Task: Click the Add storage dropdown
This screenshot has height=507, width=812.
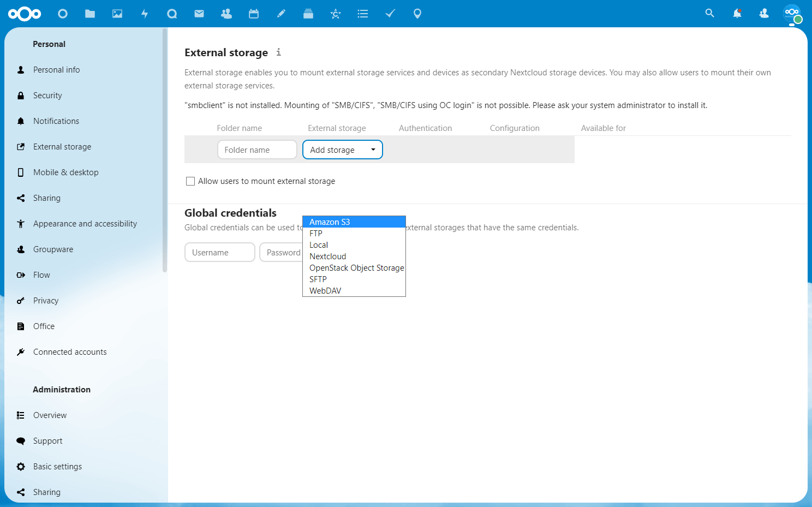Action: [342, 150]
